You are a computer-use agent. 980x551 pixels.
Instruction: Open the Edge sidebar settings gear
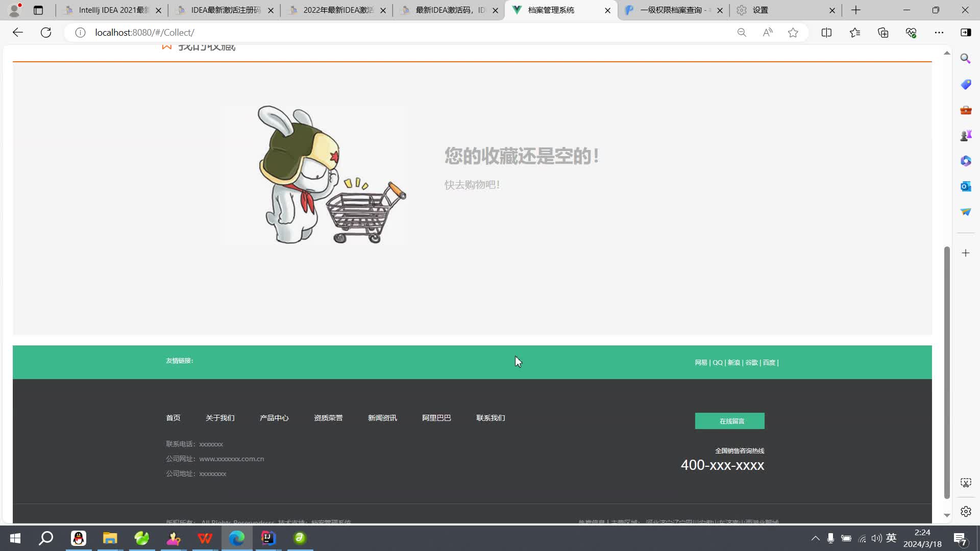point(966,511)
